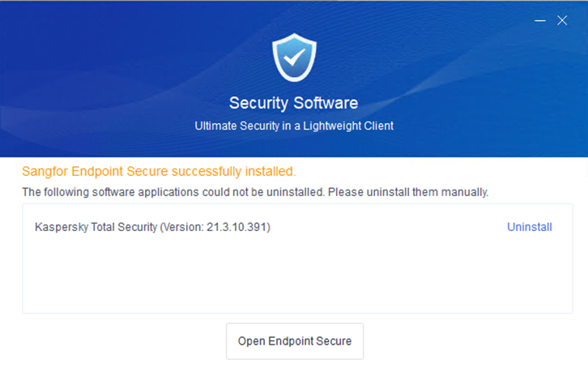Screen dimensions: 588x368
Task: Uninstall Kaspersky Total Security via link
Action: click(529, 227)
